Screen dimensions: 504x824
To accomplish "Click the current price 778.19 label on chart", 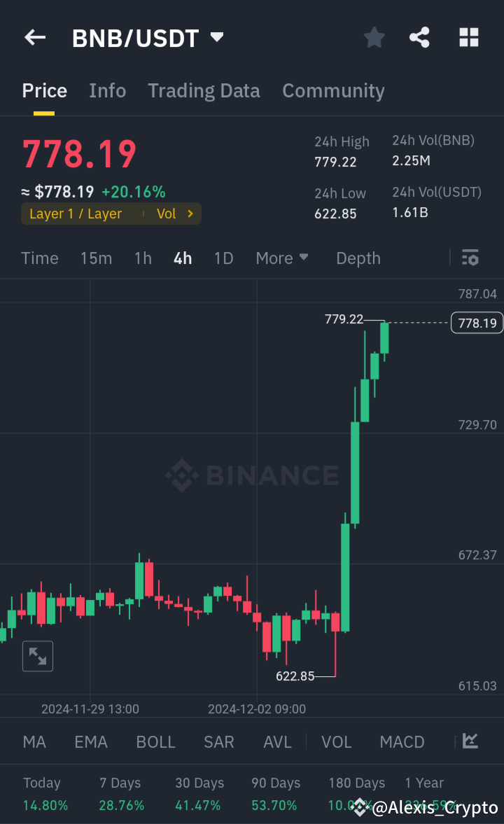I will pyautogui.click(x=477, y=323).
